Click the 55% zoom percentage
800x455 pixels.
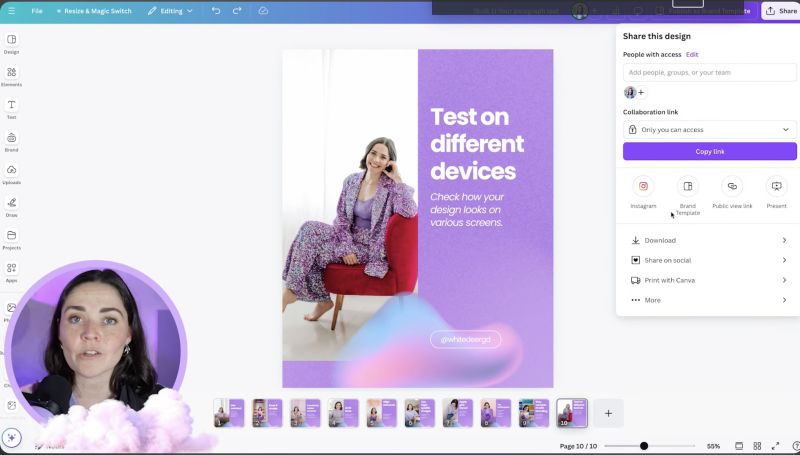(713, 446)
